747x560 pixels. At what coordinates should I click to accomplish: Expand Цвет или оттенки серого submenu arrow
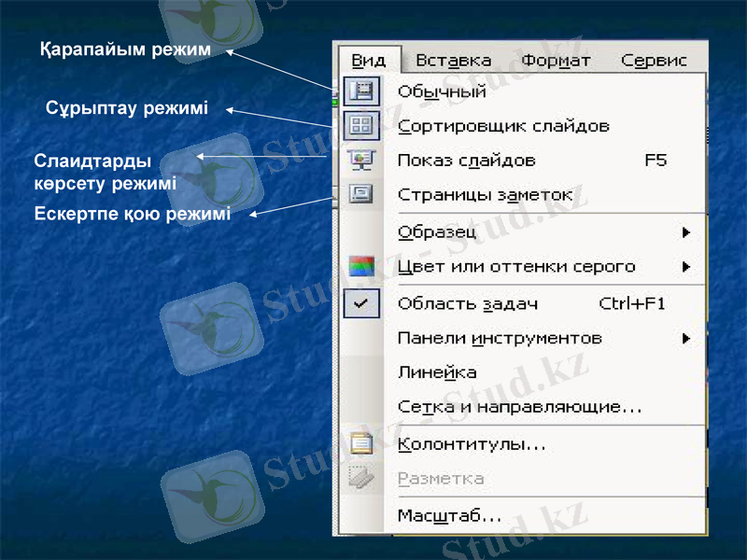point(686,267)
